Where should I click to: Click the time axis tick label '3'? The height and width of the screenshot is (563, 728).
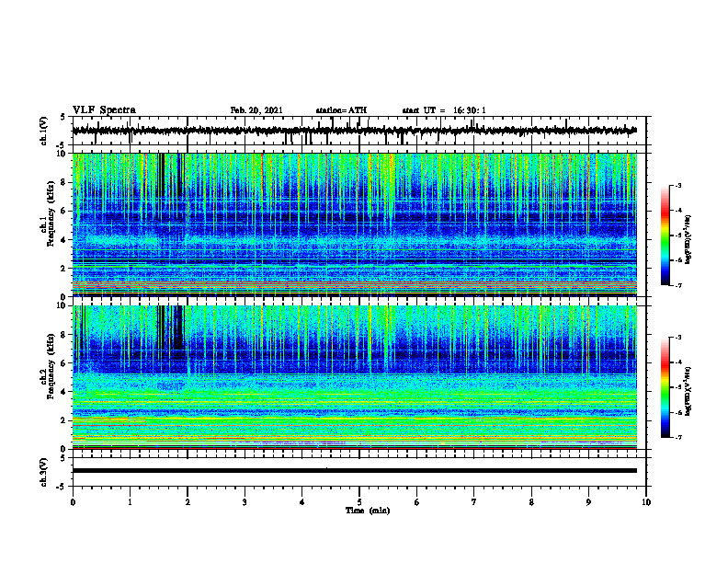coord(245,502)
